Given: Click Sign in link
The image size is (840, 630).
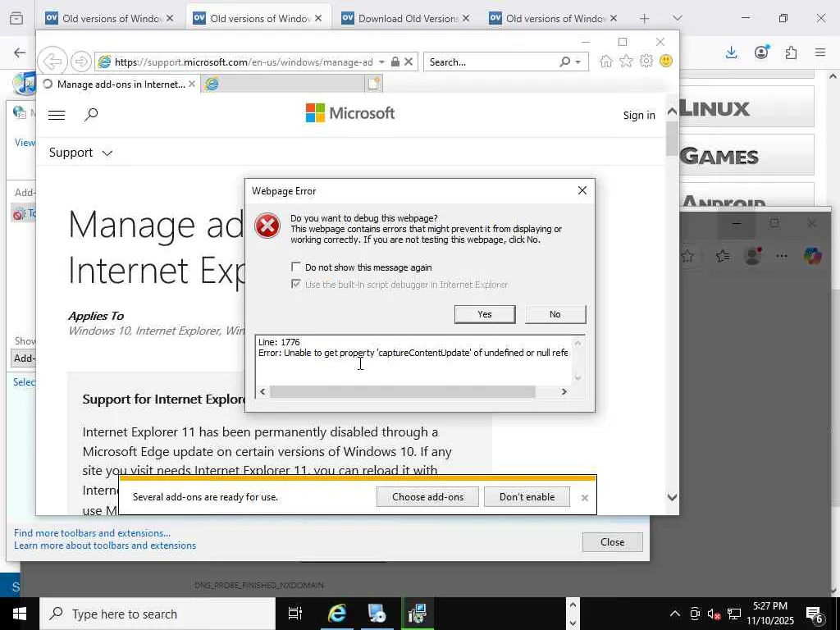Looking at the screenshot, I should click(638, 115).
